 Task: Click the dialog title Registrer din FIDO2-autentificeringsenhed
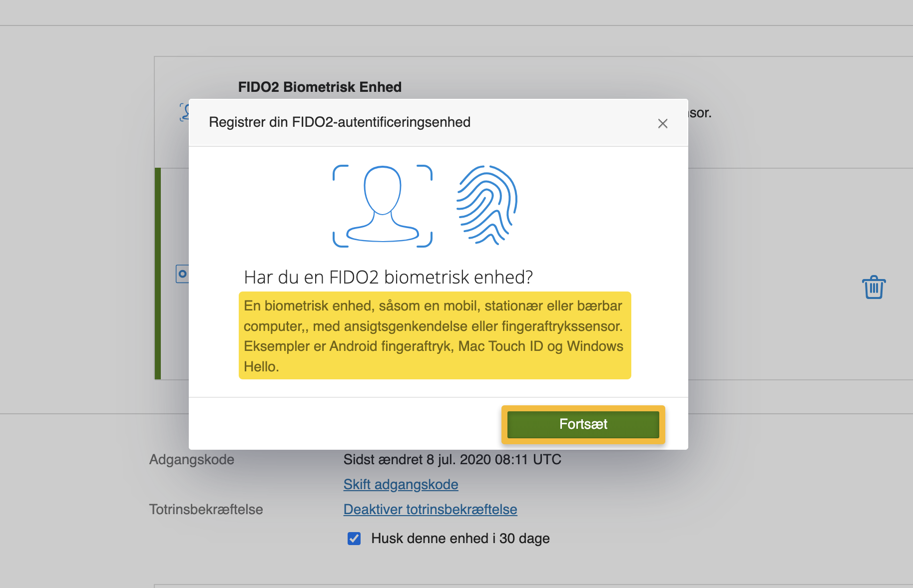tap(339, 122)
